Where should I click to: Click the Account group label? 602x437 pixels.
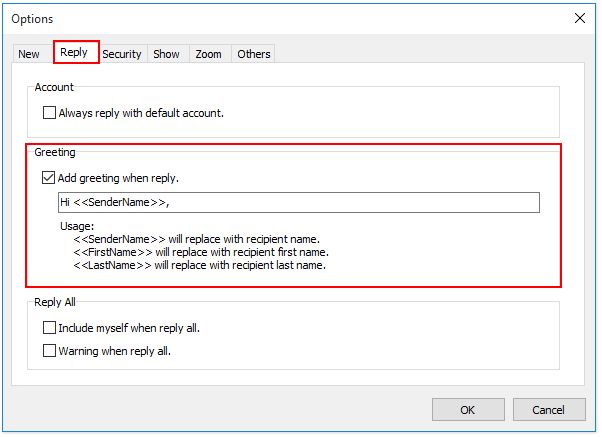[54, 88]
